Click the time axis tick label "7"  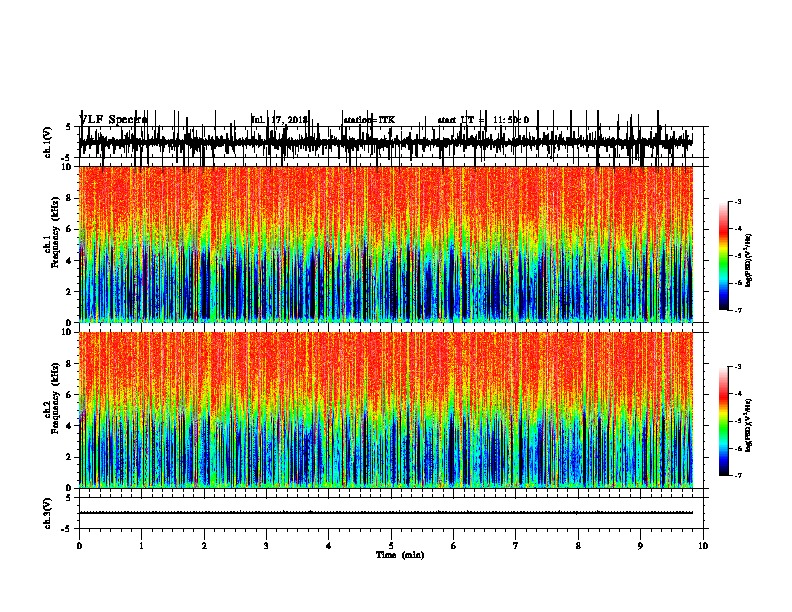pos(516,546)
